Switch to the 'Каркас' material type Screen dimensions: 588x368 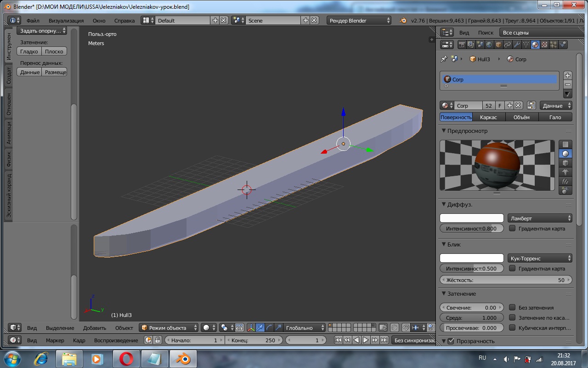pyautogui.click(x=488, y=117)
